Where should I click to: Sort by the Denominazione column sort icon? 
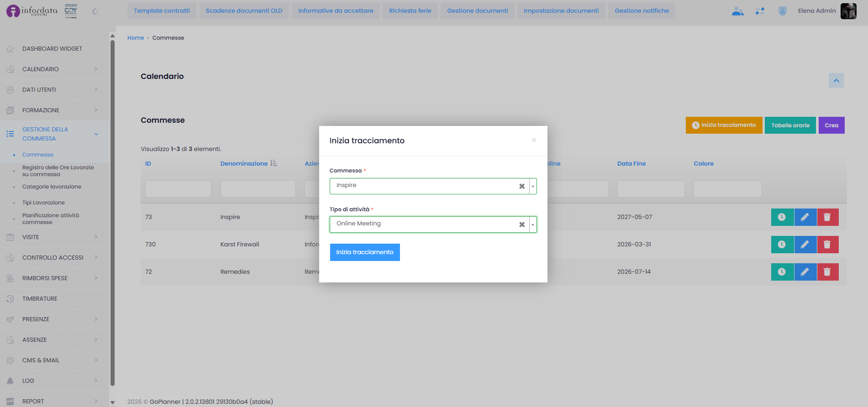tap(274, 163)
